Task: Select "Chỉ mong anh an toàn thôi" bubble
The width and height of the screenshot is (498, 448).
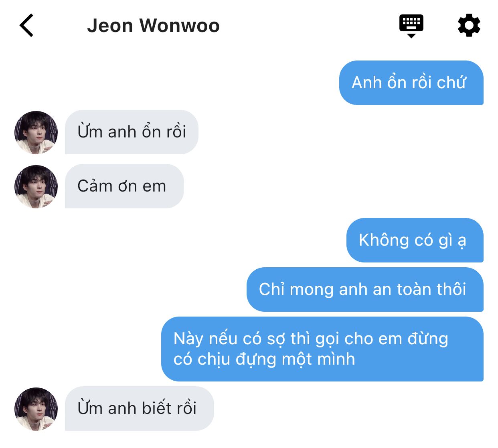Action: coord(365,289)
